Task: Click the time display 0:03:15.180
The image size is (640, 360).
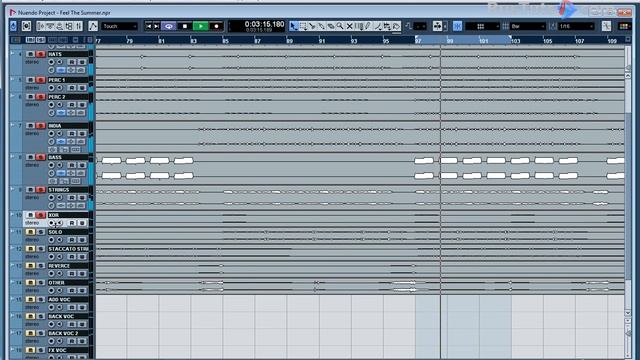Action: [264, 24]
